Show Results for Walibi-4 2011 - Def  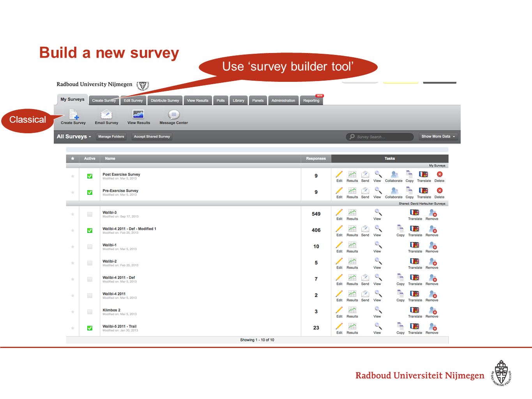click(352, 278)
